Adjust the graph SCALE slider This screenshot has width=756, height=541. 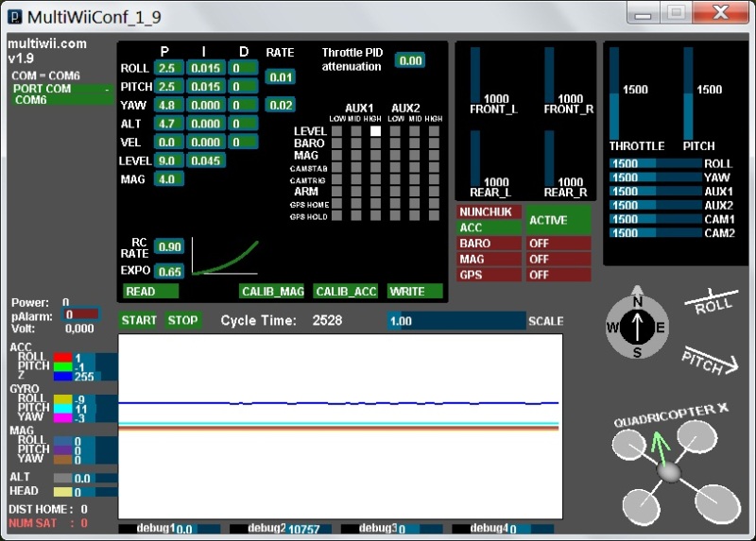(456, 321)
